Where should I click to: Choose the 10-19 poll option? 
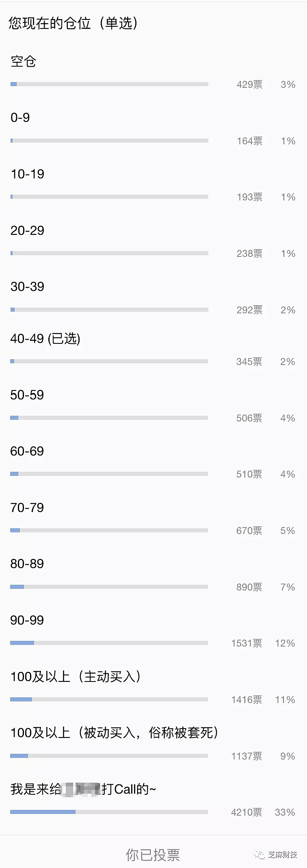[27, 174]
